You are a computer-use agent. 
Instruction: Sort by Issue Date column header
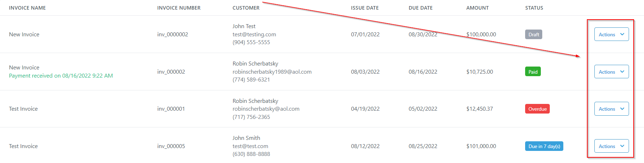click(x=365, y=8)
